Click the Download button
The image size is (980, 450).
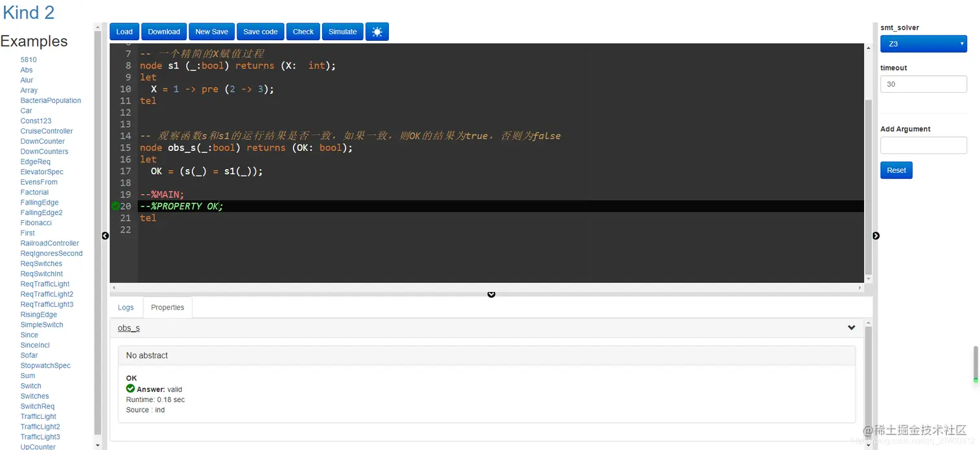164,32
